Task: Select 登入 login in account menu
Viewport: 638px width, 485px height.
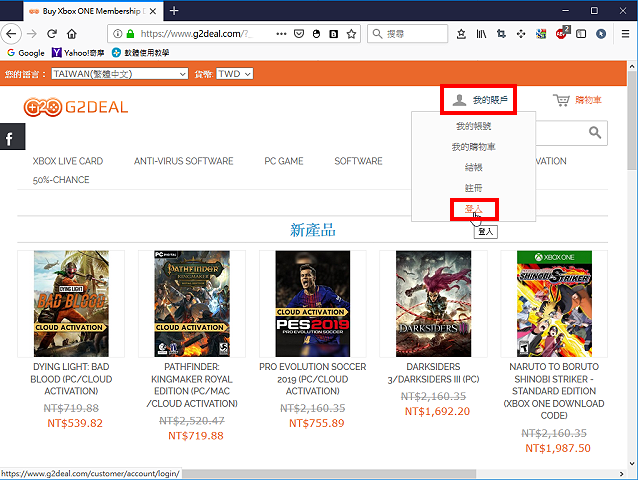Action: [474, 210]
